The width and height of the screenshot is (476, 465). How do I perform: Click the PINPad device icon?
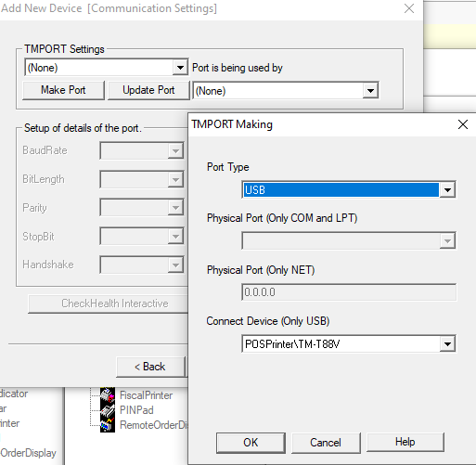[108, 410]
